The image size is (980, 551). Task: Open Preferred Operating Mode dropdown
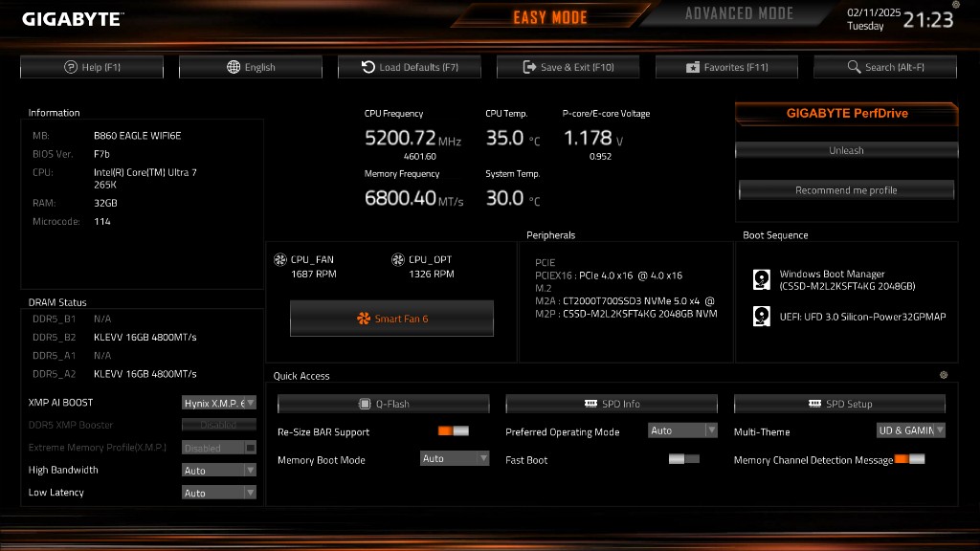pos(682,430)
